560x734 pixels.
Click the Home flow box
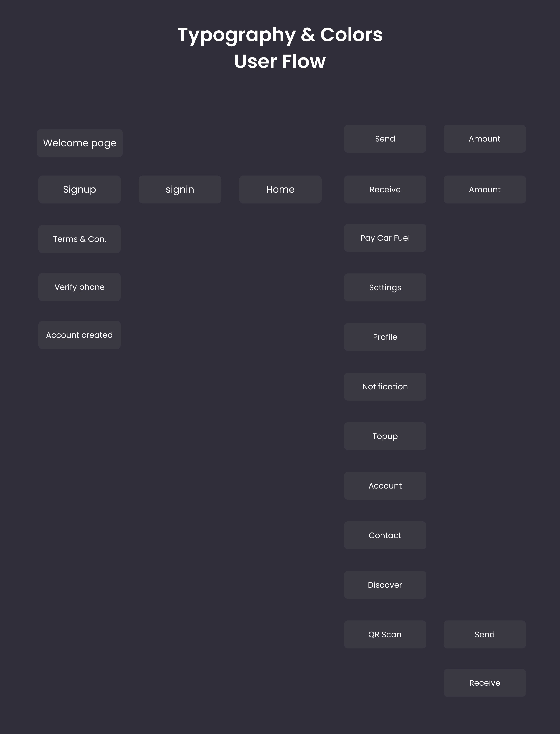(x=280, y=189)
